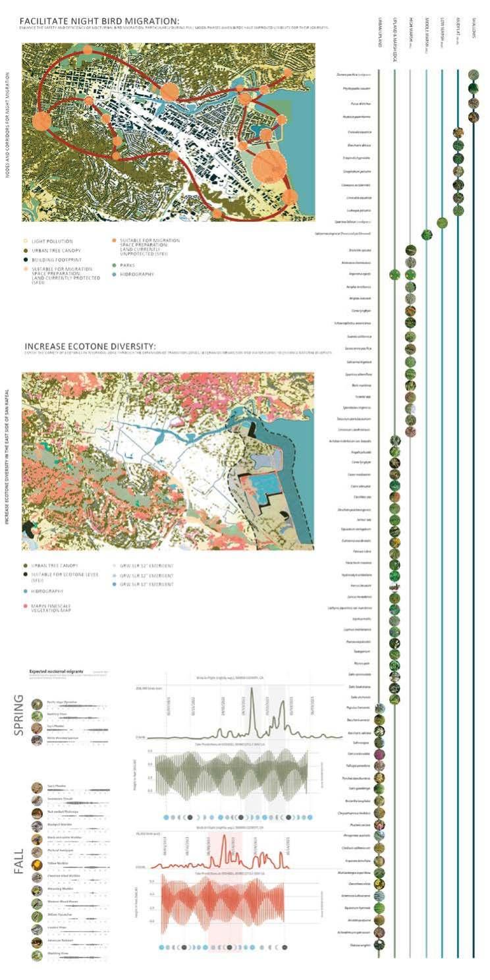Image resolution: width=490 pixels, height=980 pixels.
Task: Select the 'Pectoral Sandpiper' bird name
Action: [x=61, y=850]
